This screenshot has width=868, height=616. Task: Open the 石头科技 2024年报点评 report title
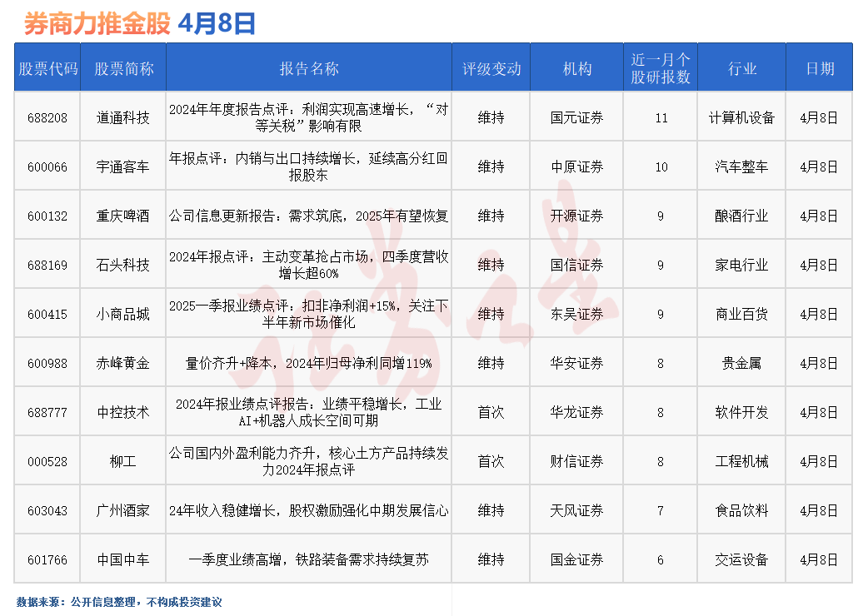(x=308, y=266)
